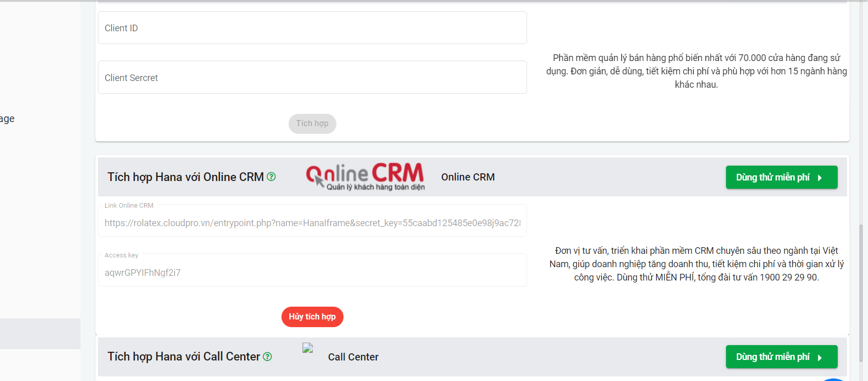Click the Online CRM logo image
The image size is (868, 381).
click(x=365, y=177)
